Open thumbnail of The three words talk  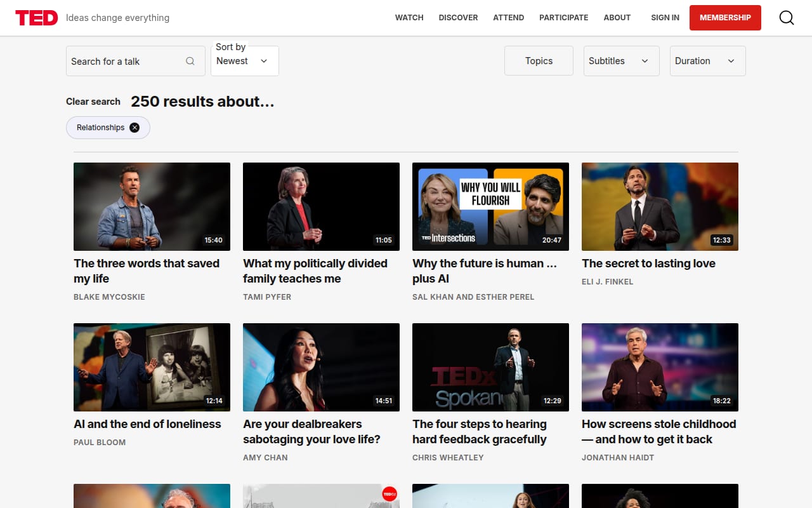click(x=152, y=206)
